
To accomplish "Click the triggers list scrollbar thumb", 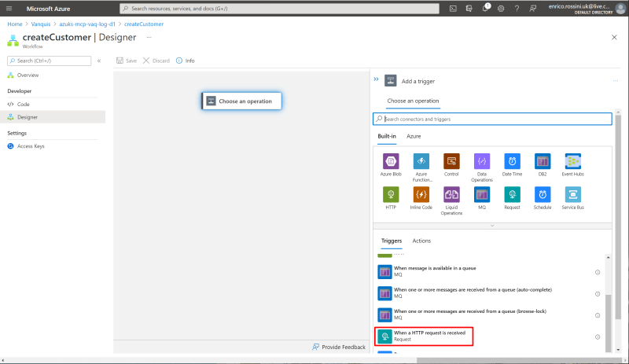I will point(608,323).
